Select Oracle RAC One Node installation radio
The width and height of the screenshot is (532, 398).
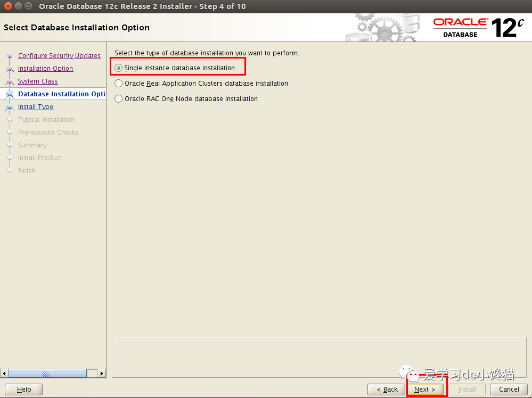coord(118,98)
